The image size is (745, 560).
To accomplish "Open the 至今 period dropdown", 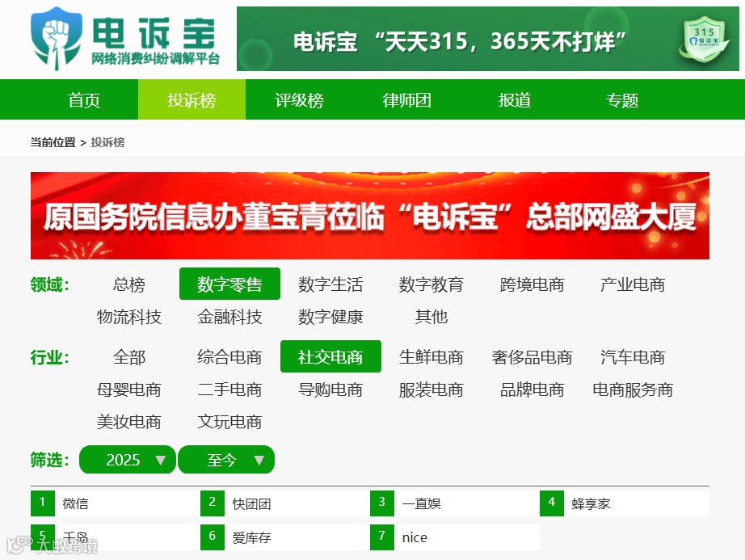I will 226,459.
